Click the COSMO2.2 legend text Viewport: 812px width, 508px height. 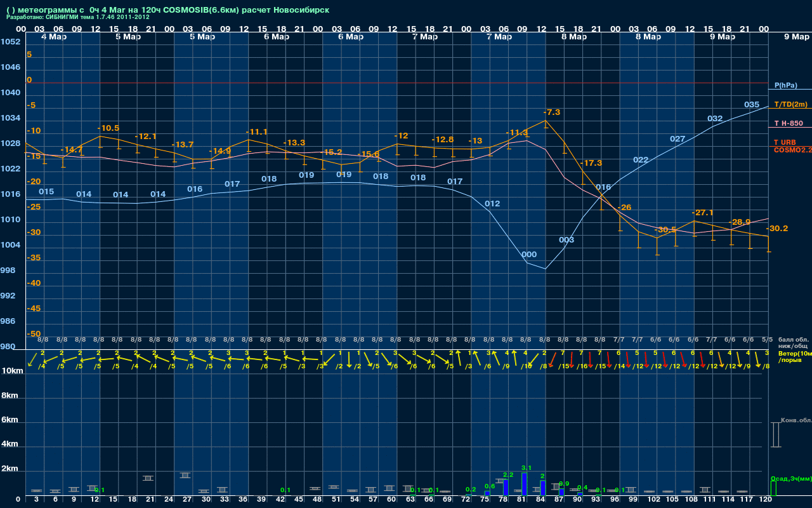(x=792, y=150)
